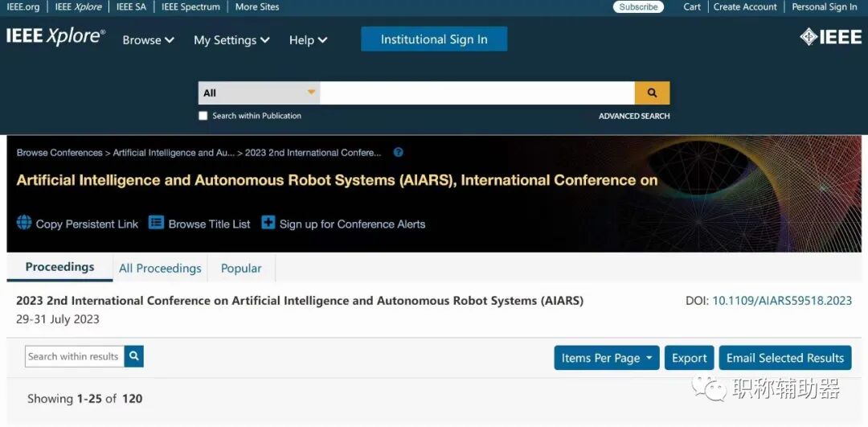868x427 pixels.
Task: Click Personal Sign In link
Action: pyautogui.click(x=825, y=6)
